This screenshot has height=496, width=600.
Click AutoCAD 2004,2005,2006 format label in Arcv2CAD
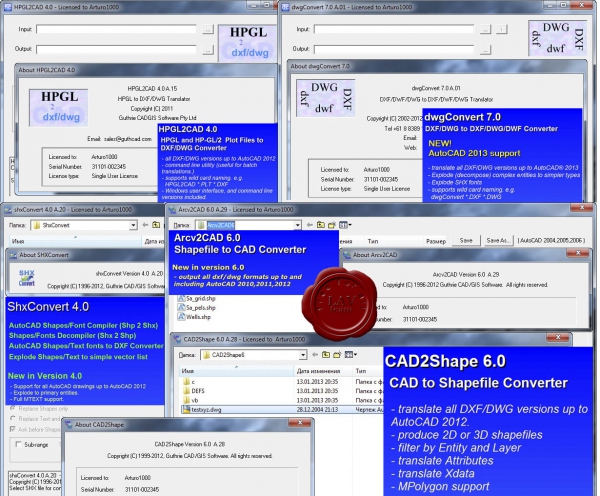551,241
